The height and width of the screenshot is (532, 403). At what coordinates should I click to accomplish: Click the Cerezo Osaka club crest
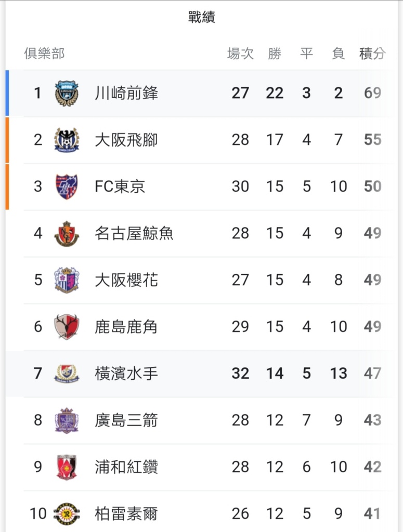coord(67,280)
